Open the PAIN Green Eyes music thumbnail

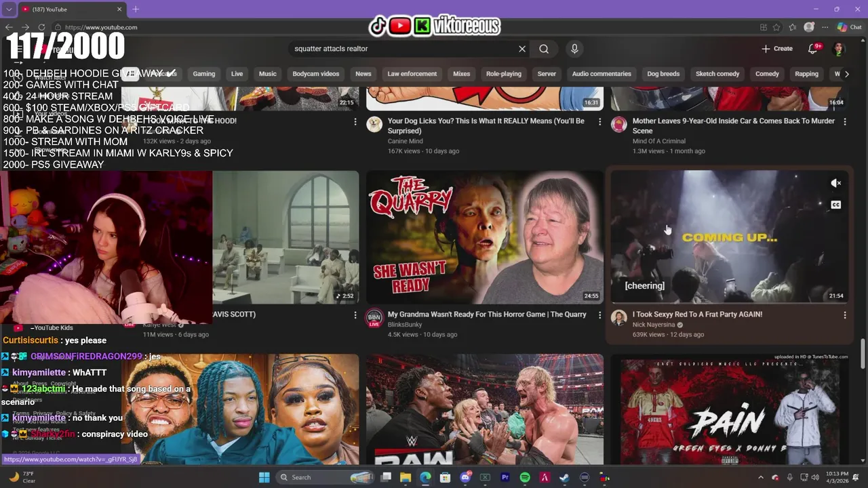pos(730,409)
